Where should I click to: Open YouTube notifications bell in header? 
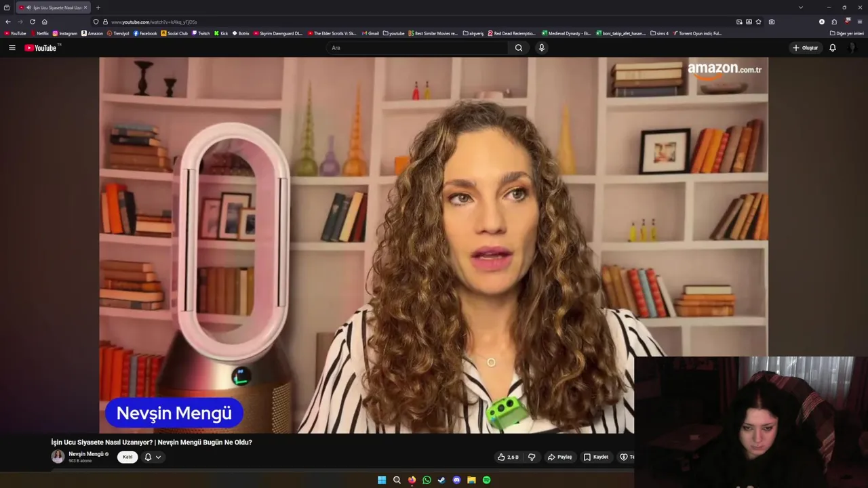click(x=833, y=47)
